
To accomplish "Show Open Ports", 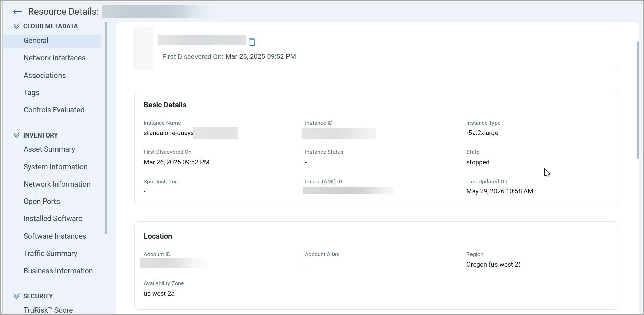I will click(42, 202).
